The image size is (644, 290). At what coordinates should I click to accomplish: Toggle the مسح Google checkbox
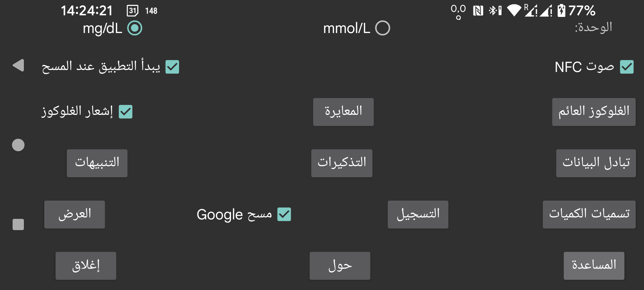284,214
